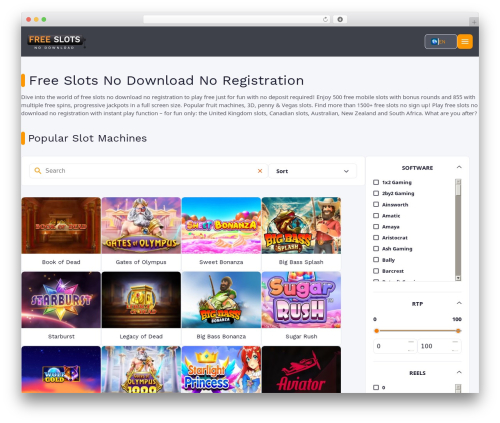Click the Sugar Rush title link
Screen dimensions: 500x423
(301, 336)
